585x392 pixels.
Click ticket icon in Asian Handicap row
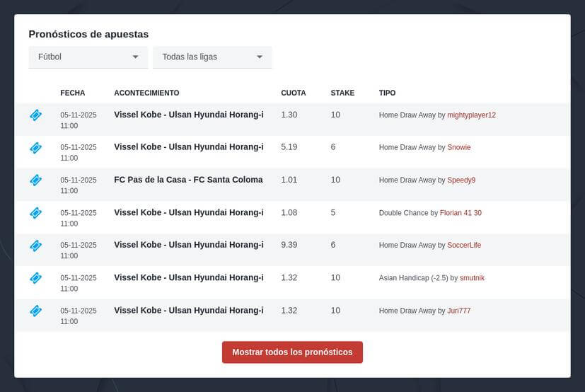click(36, 278)
